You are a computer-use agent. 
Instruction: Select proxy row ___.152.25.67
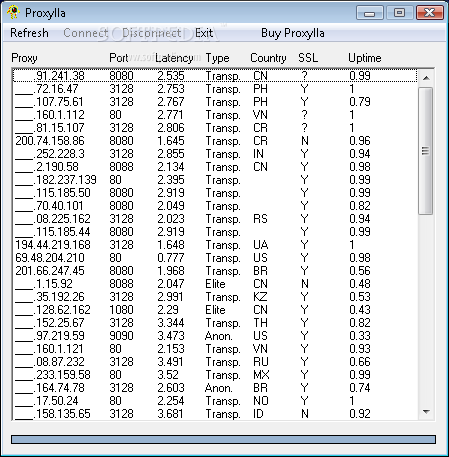click(x=215, y=323)
